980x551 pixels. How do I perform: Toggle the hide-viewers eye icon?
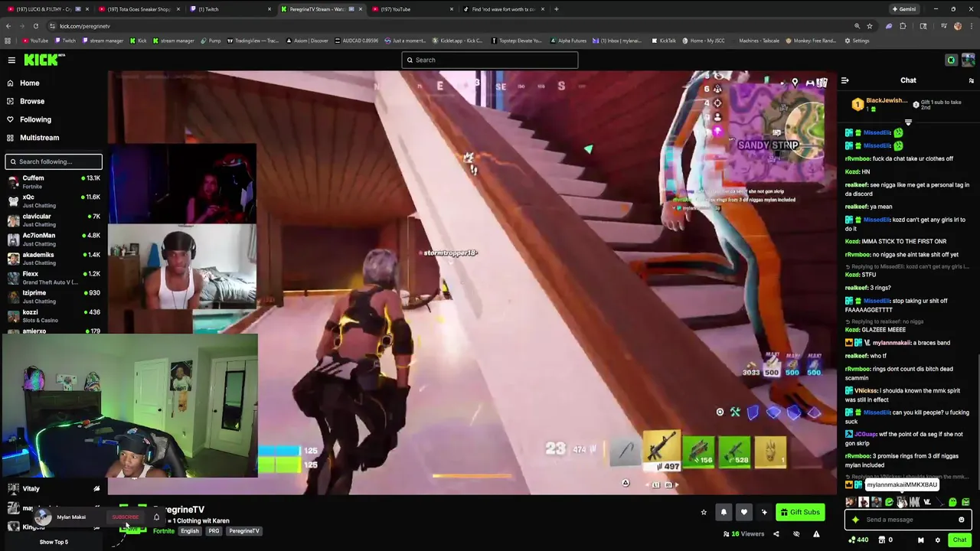click(796, 534)
